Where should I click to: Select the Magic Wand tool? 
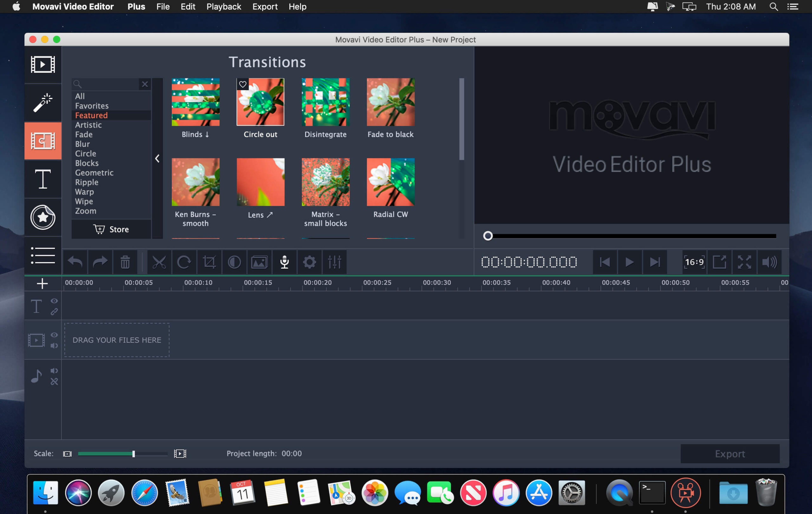43,102
